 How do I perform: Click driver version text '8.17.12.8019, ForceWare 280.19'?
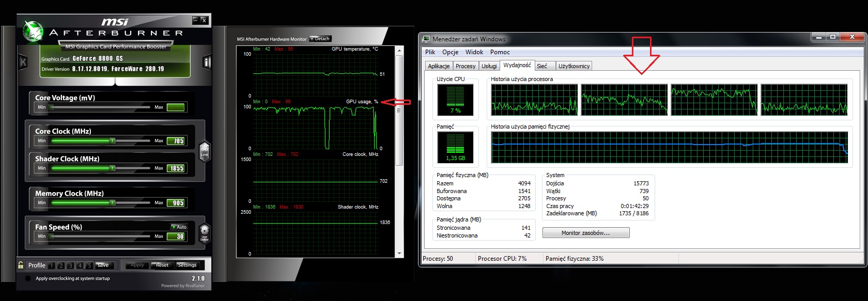(118, 69)
